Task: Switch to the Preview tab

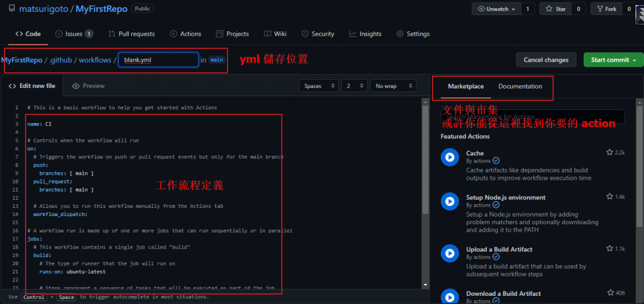Action: (x=88, y=86)
